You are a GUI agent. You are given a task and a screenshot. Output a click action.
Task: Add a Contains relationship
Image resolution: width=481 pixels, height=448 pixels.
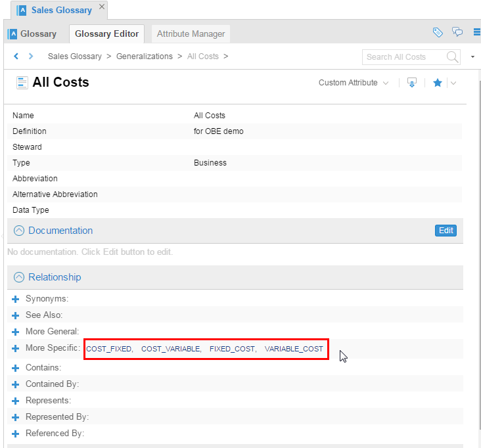[x=15, y=369]
